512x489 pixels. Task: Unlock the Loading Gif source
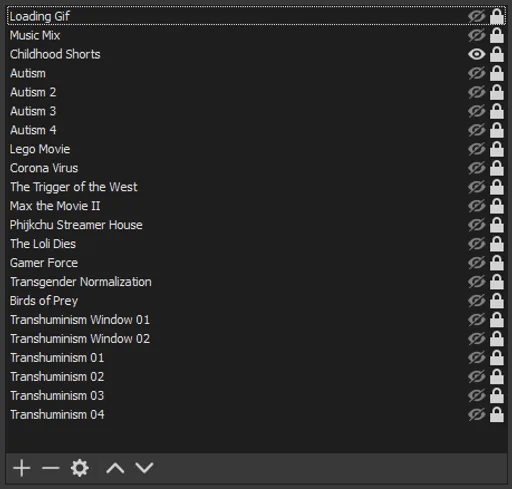coord(497,16)
